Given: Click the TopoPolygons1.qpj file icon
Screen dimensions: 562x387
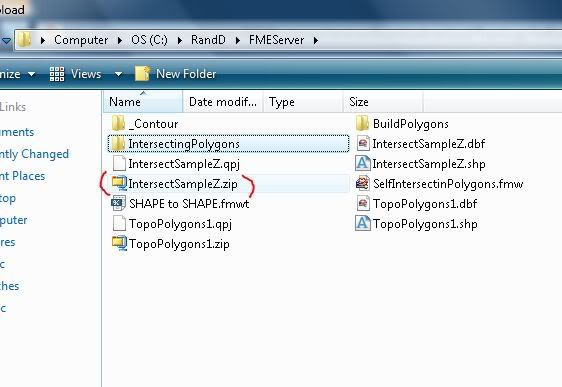Looking at the screenshot, I should pos(119,224).
